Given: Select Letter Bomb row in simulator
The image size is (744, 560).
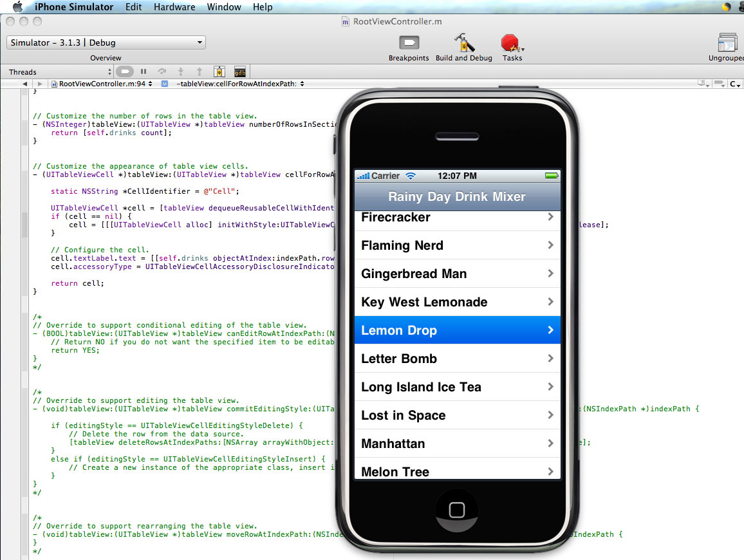Looking at the screenshot, I should pos(458,359).
